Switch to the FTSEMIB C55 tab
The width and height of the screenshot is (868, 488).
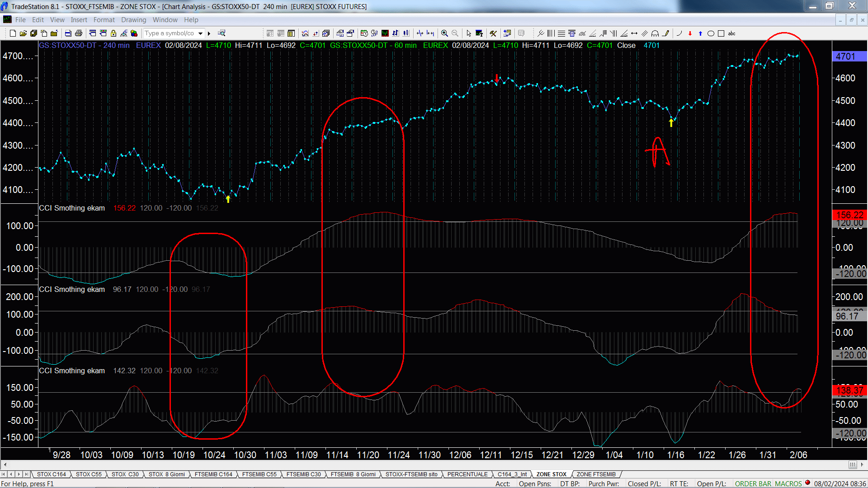[259, 474]
